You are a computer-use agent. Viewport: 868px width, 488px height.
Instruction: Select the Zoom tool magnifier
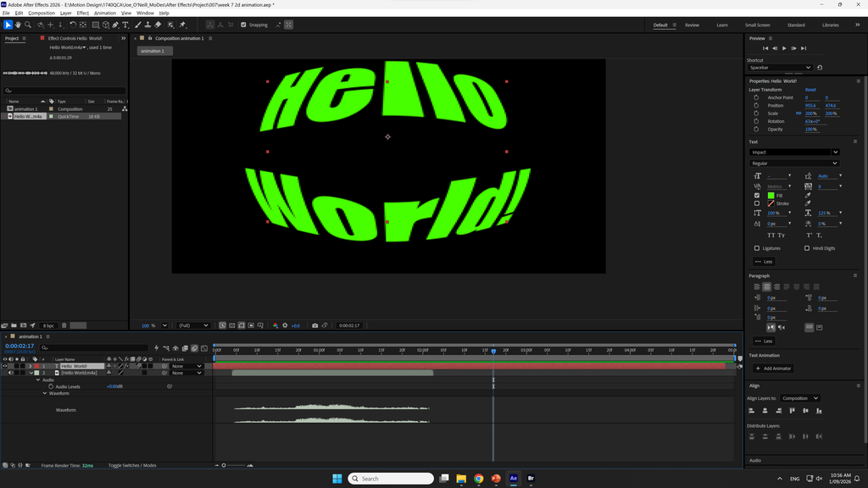[x=28, y=25]
